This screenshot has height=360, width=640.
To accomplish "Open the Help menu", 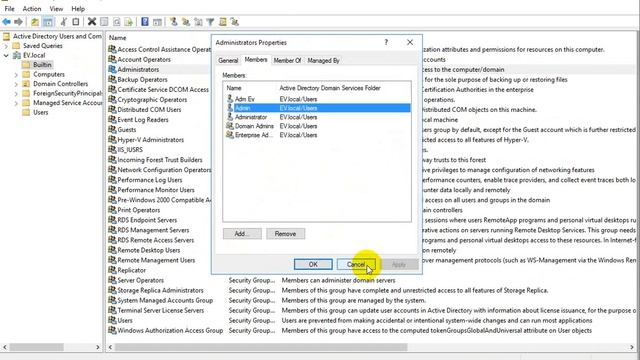I will pos(78,9).
